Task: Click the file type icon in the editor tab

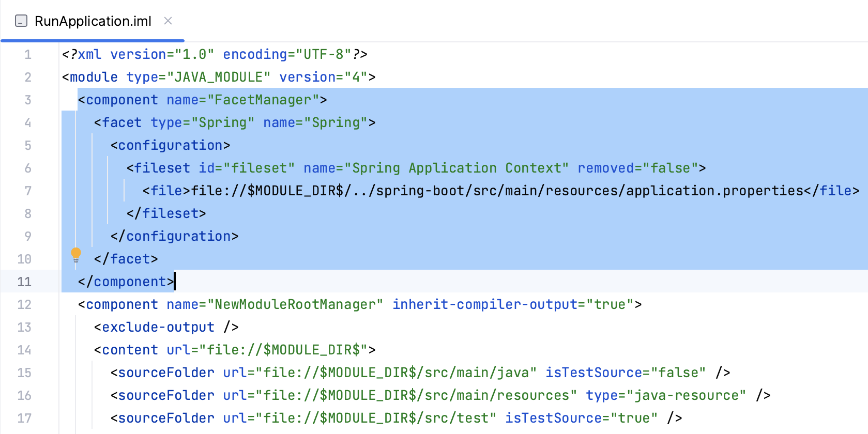Action: pos(20,21)
